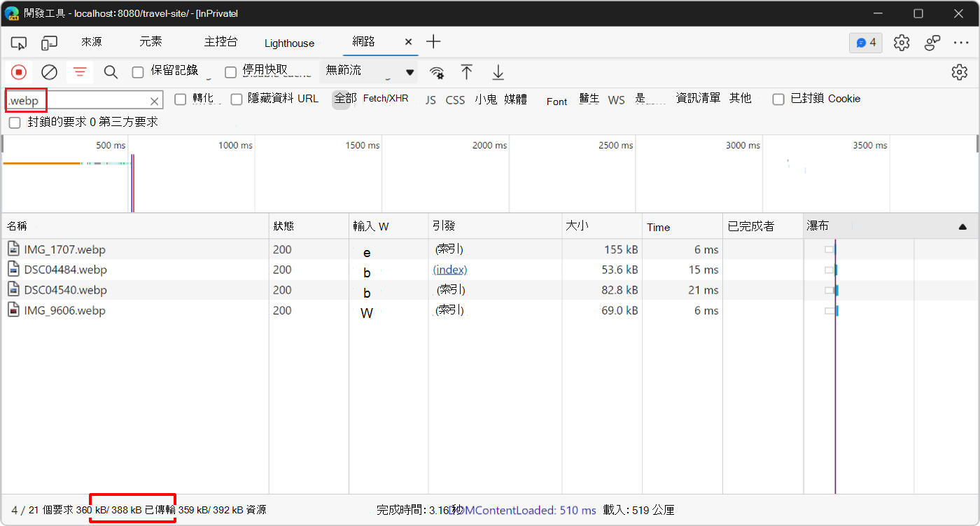Stop recording the network log

coord(19,72)
